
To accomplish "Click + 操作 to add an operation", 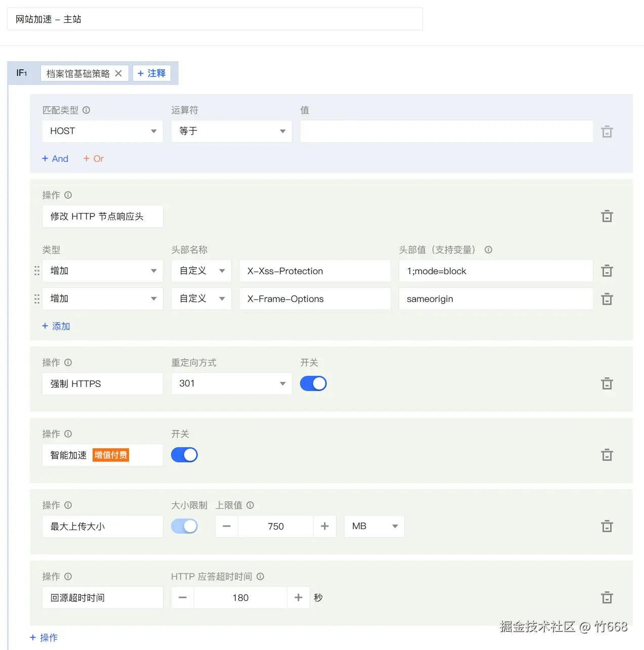I will pos(44,637).
